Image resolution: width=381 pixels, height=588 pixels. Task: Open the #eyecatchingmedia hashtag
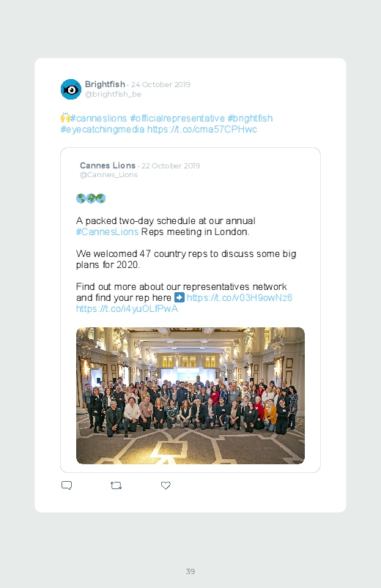coord(103,130)
